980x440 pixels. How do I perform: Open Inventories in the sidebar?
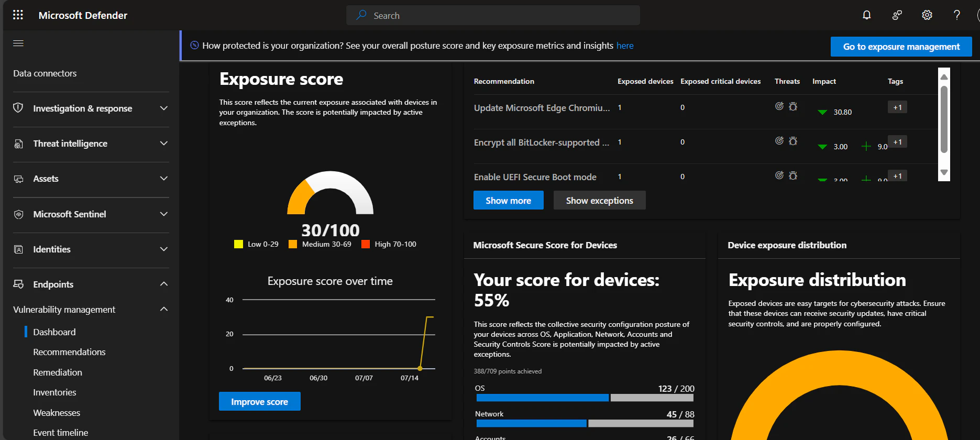click(x=54, y=392)
